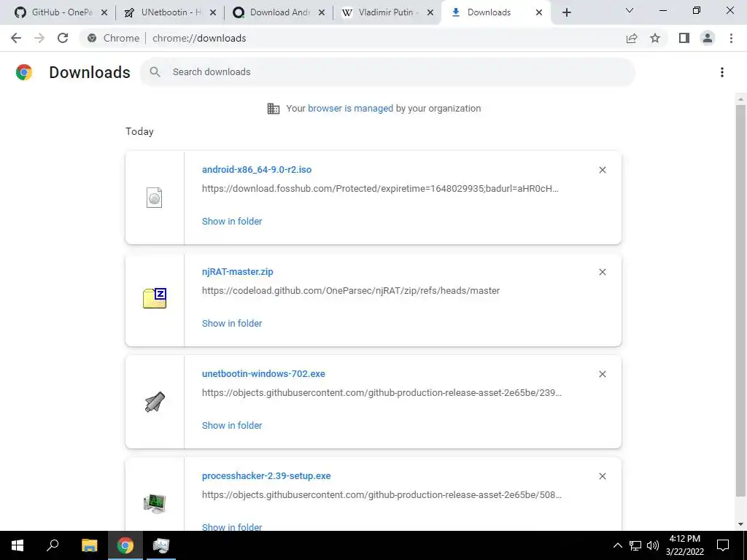Screen dimensions: 747x560
Task: Open the taskbar clock showing 4:12 PM
Action: point(684,545)
